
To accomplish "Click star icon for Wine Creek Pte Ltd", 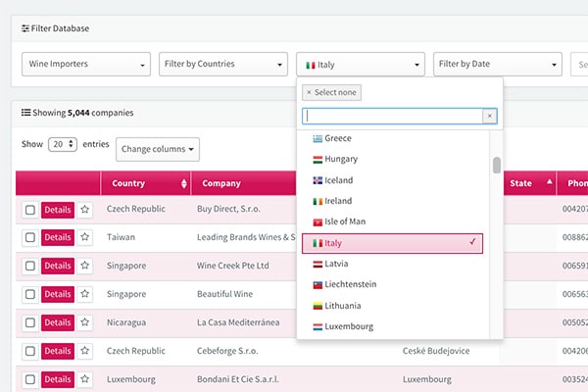I will tap(85, 267).
